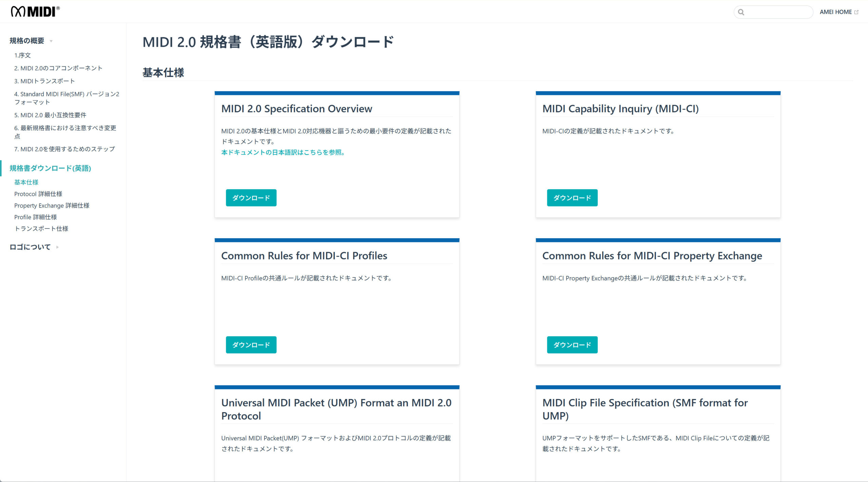Click the UMPフォーマットをサポートしたSMF description text

coord(656,443)
